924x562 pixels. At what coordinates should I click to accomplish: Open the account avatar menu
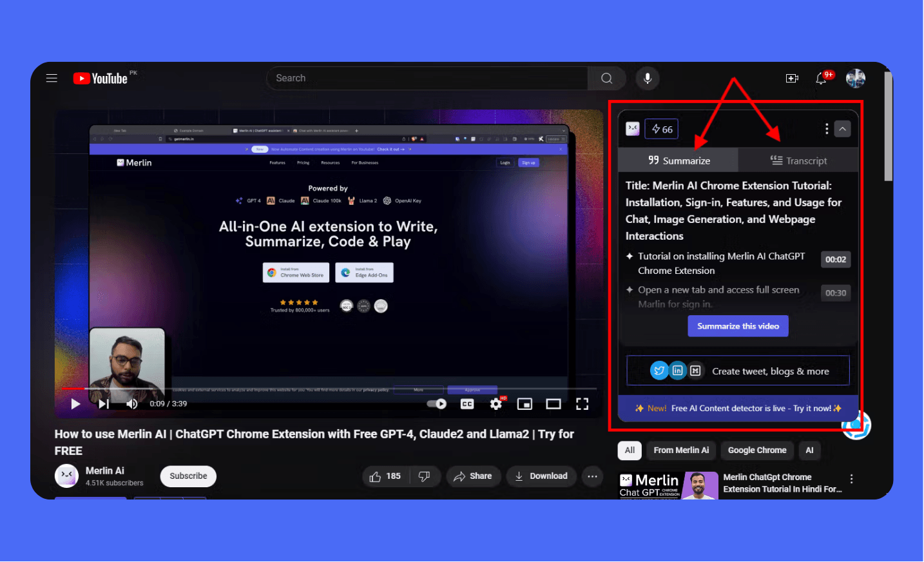855,78
